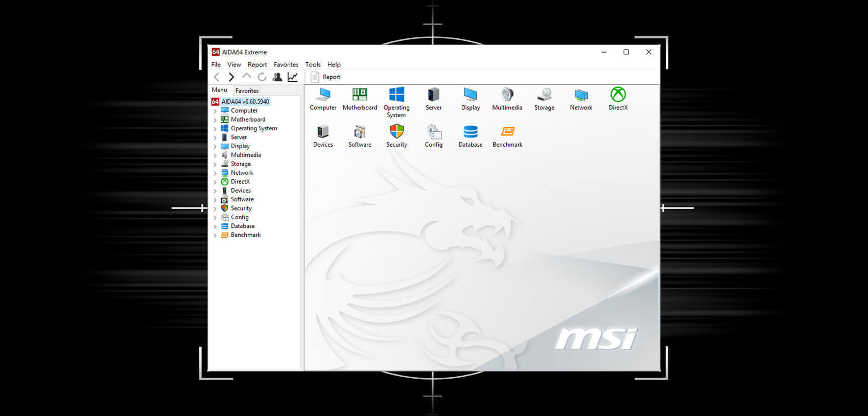Screen dimensions: 868x416
Task: Open the DirectX icon in main pane
Action: [618, 95]
